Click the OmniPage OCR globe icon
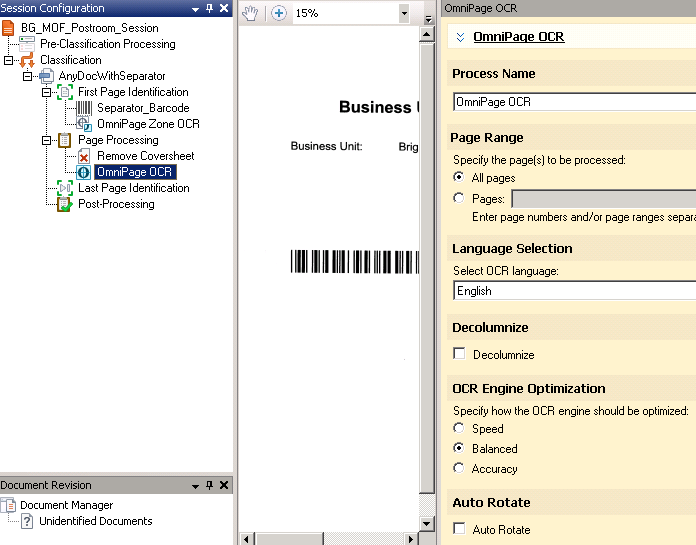Screen dimensions: 696x545 point(84,172)
